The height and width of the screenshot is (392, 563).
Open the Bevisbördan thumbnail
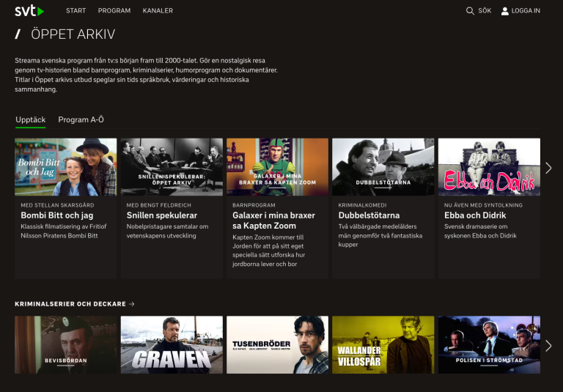pos(66,344)
